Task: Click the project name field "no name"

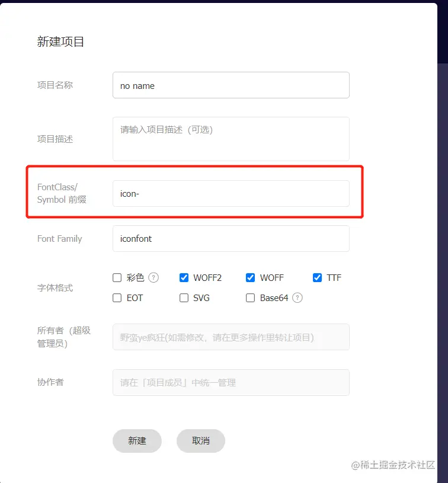Action: pos(231,85)
